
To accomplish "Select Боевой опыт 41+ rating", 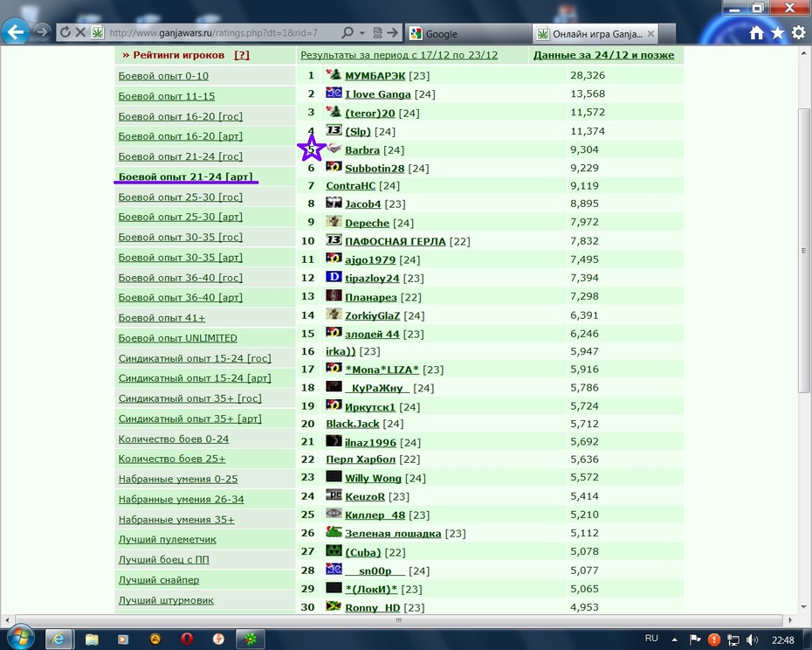I will point(162,318).
